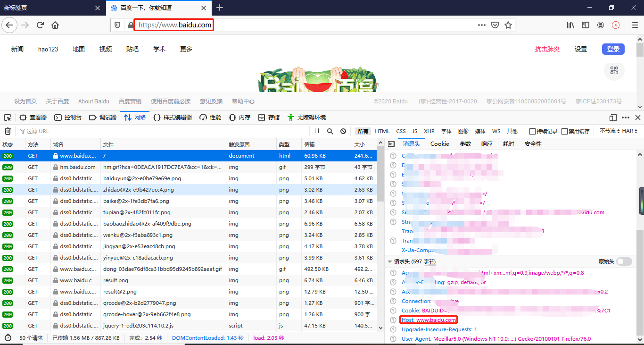Sort by the 传输 column header
Image resolution: width=644 pixels, height=345 pixels.
[x=326, y=144]
